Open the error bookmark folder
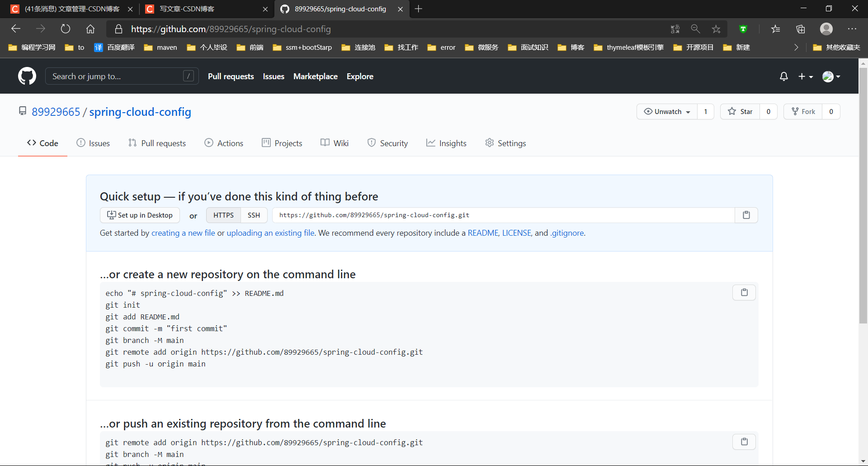 [441, 47]
